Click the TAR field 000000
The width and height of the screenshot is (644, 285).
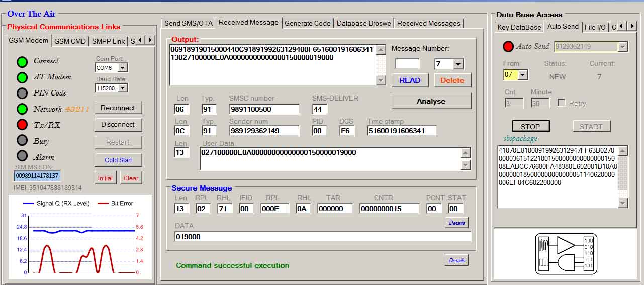click(x=334, y=209)
